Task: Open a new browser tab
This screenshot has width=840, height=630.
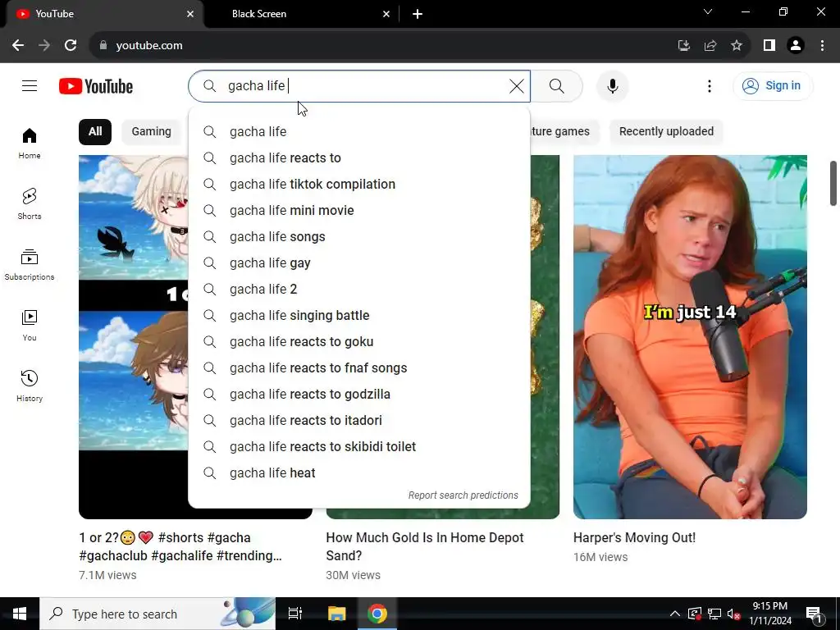Action: [x=418, y=14]
